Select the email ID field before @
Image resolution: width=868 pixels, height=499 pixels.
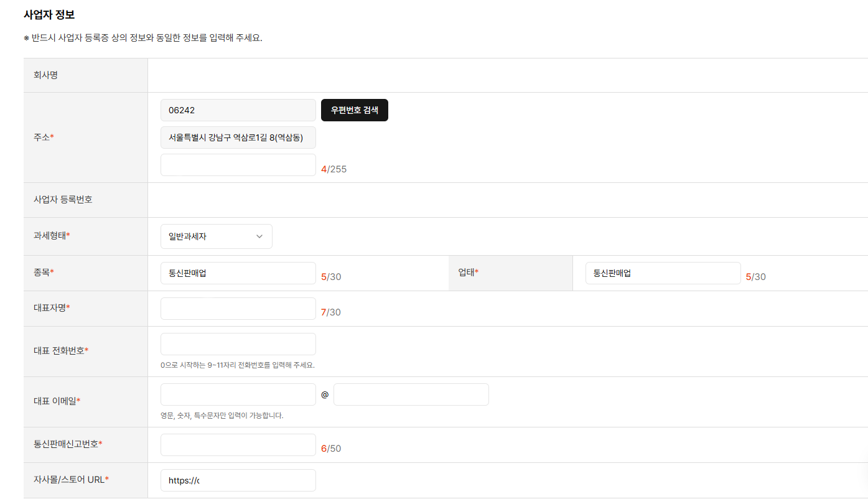coord(238,394)
